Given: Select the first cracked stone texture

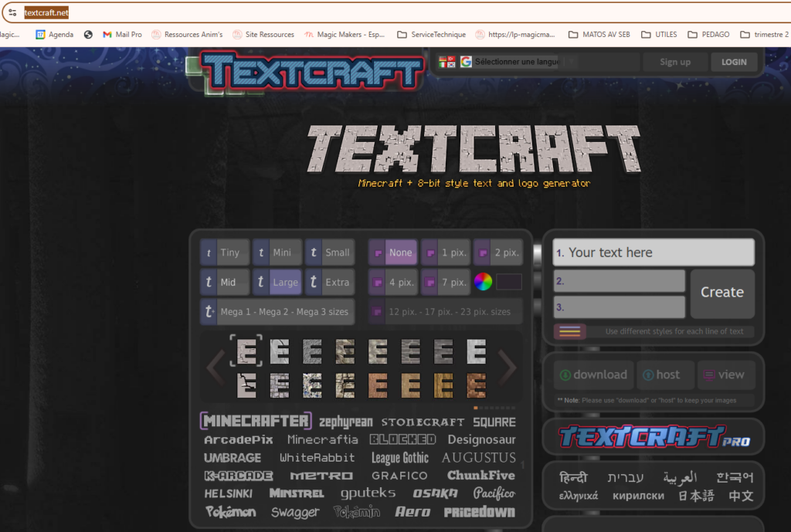Looking at the screenshot, I should 246,384.
